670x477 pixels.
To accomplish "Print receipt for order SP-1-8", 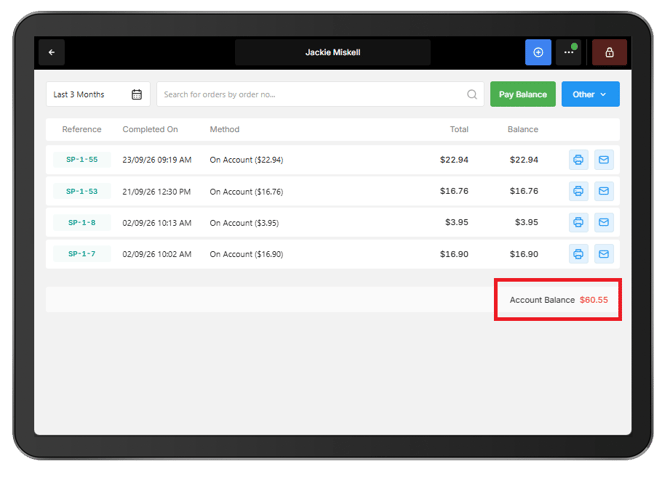I will pyautogui.click(x=579, y=222).
